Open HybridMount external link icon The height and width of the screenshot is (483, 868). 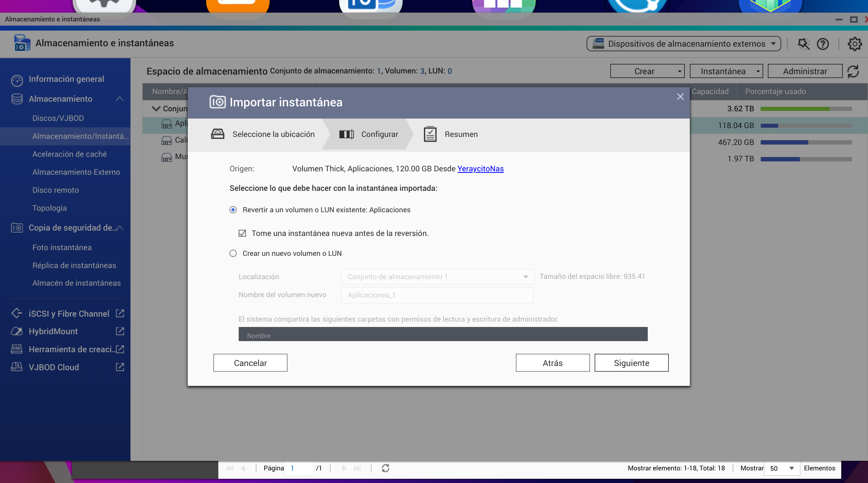click(x=120, y=331)
